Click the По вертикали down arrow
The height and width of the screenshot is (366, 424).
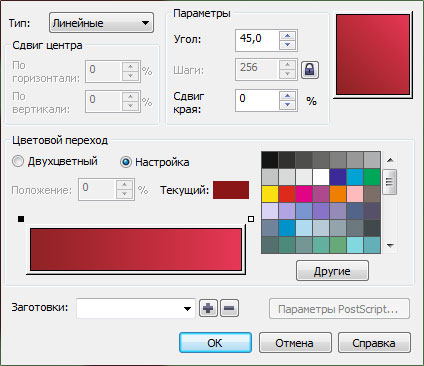tap(130, 106)
